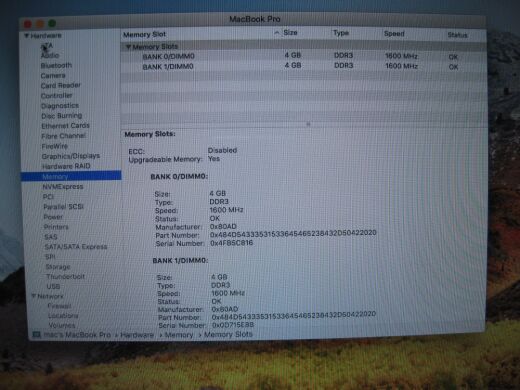
Task: Select Thunderbolt in the sidebar
Action: [x=66, y=276]
